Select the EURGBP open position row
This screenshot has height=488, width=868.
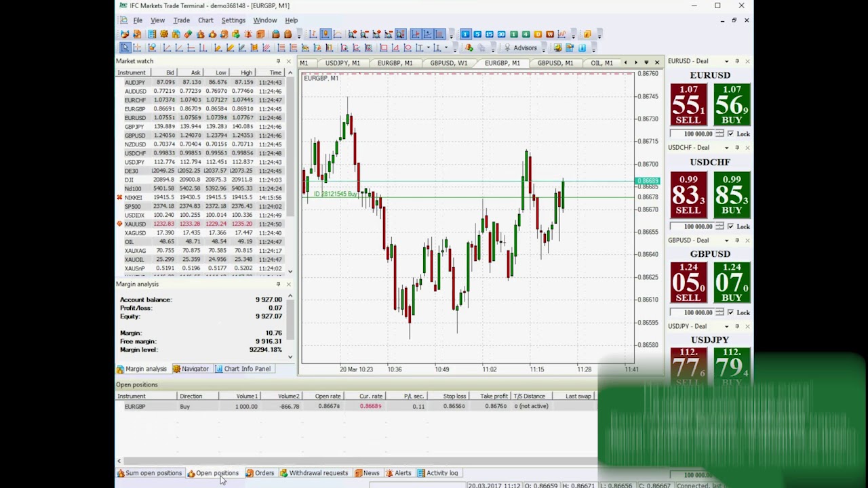coord(356,406)
